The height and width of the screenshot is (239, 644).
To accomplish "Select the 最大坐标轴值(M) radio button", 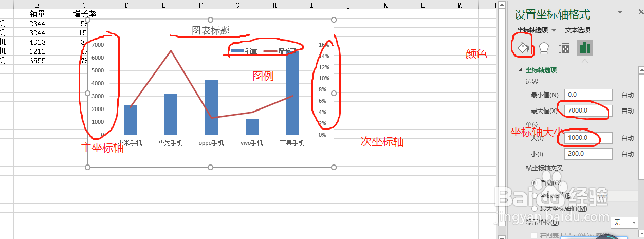I will (x=535, y=209).
